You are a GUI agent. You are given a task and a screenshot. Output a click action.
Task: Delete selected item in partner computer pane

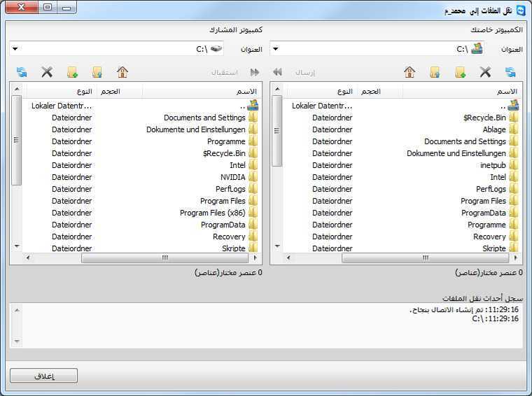point(47,72)
